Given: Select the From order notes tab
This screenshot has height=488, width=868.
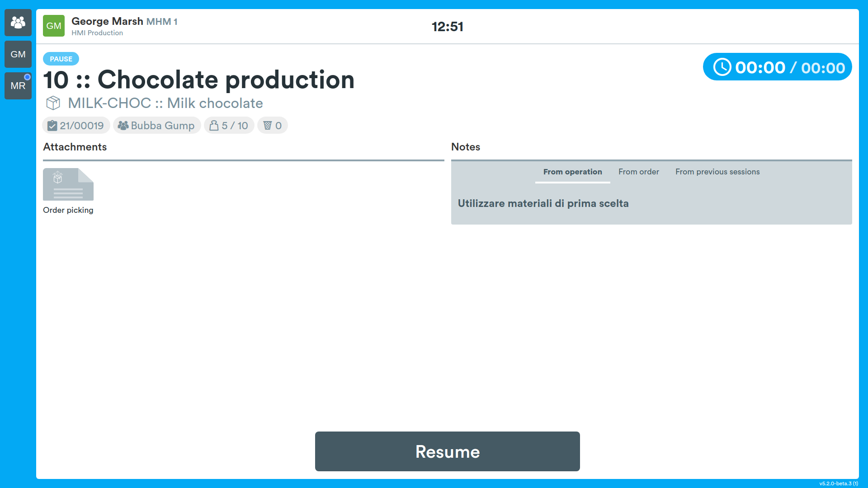Looking at the screenshot, I should (638, 172).
